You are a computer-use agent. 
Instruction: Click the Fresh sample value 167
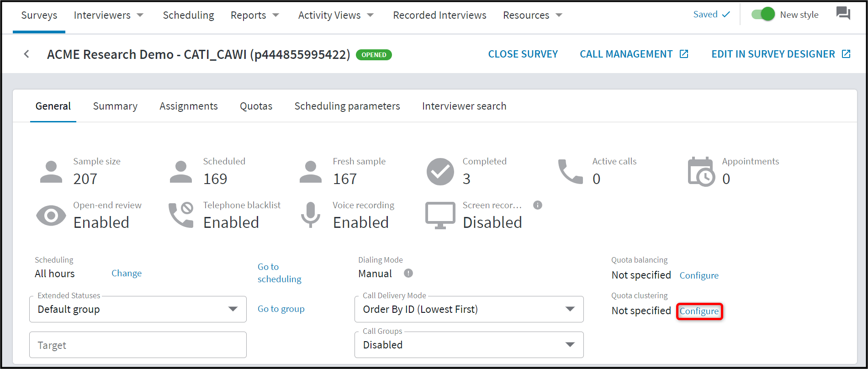click(345, 179)
